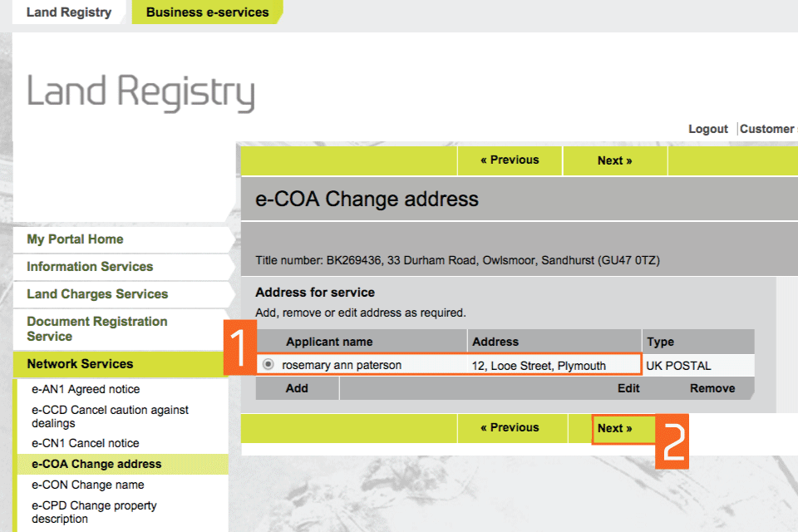Remove the selected address entry
Screen dimensions: 798x532
[x=712, y=388]
